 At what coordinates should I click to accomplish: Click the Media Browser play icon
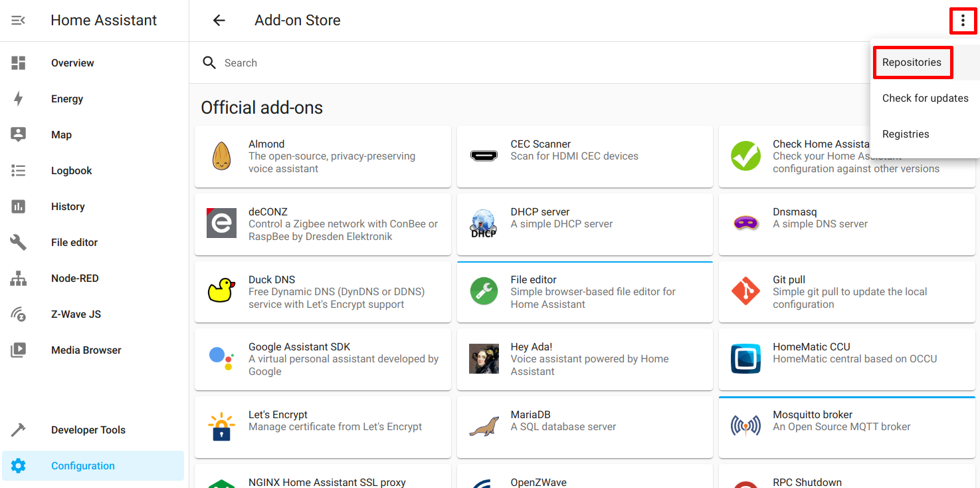click(19, 350)
